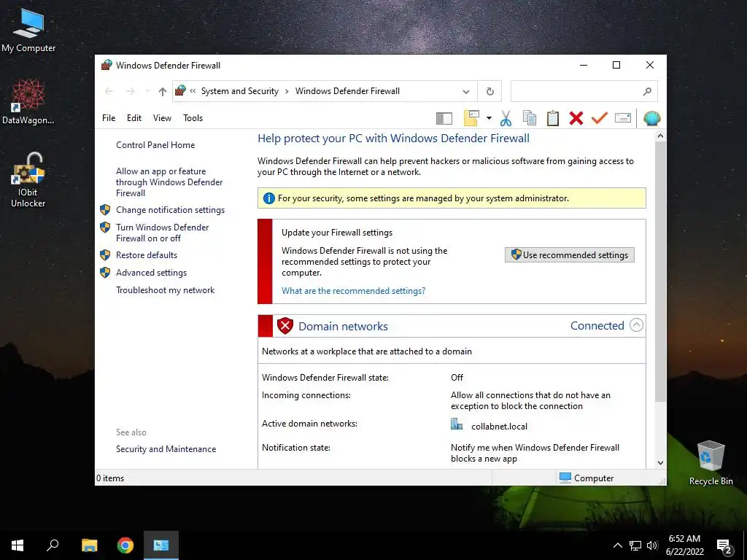Open Change notification settings link
Screen dimensions: 747x560
tap(170, 210)
